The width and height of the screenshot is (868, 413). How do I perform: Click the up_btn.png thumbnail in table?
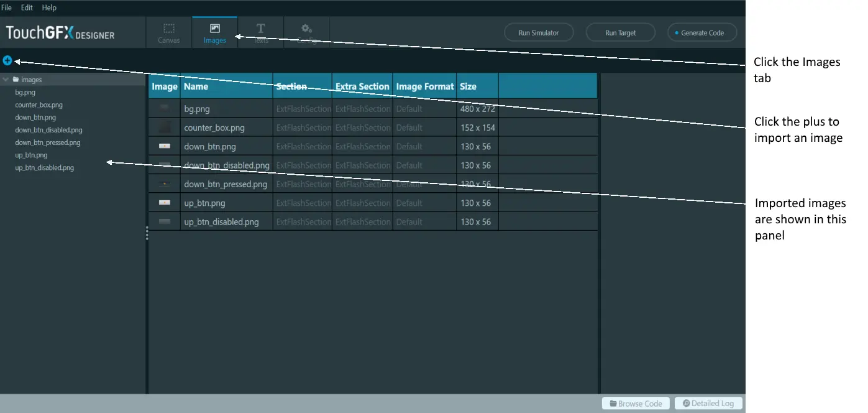point(165,203)
